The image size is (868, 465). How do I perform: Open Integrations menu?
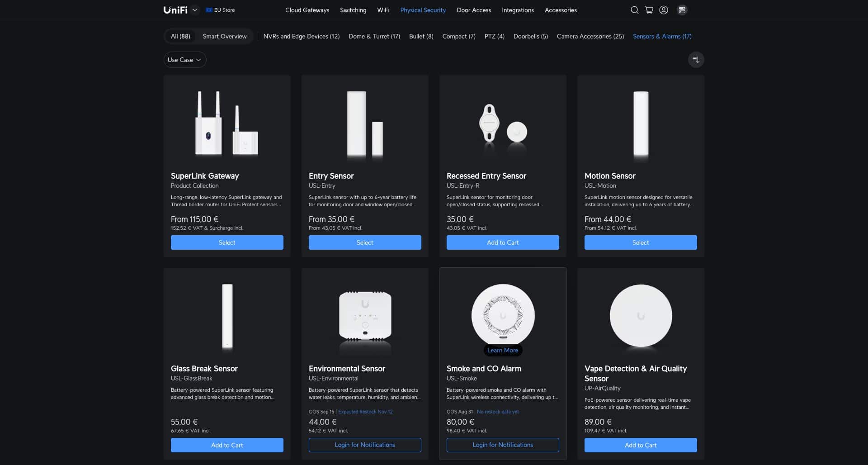(518, 10)
